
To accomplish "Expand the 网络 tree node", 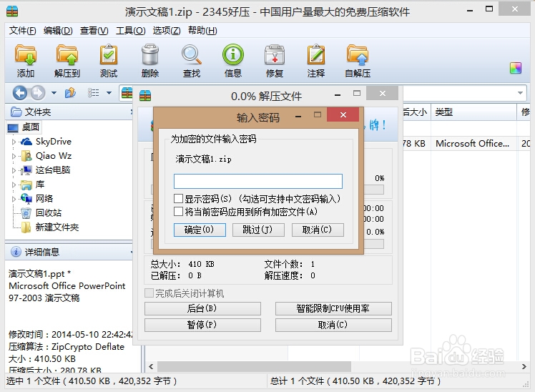I will [14, 199].
